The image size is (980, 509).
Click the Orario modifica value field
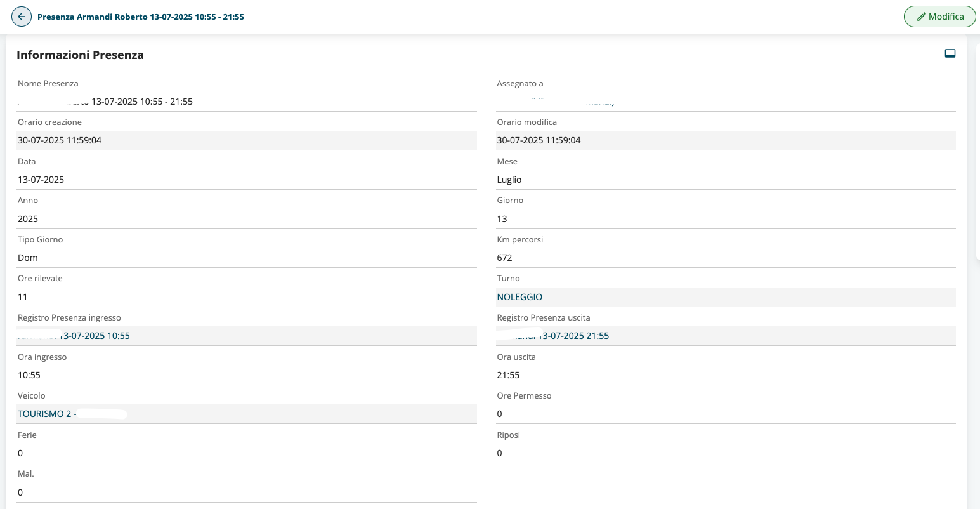coord(726,140)
